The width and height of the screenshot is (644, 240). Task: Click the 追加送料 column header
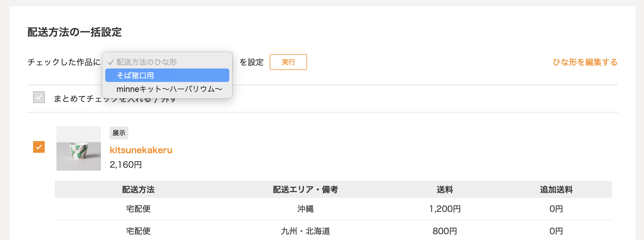[x=556, y=190]
